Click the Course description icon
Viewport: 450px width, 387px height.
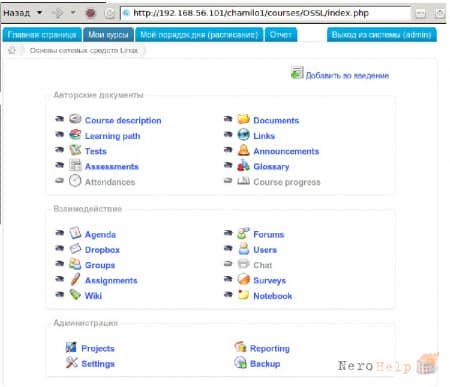[x=75, y=119]
